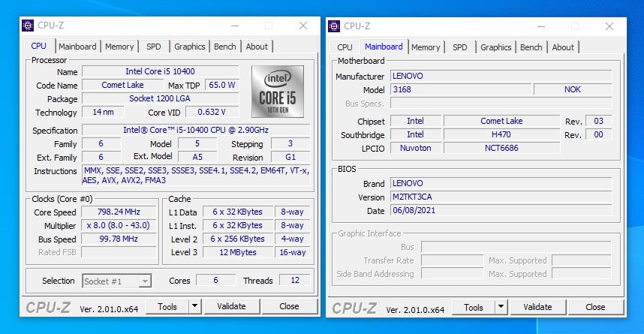Click the LPCIO model NCT6686
Viewport: 644px width, 334px height.
point(501,149)
